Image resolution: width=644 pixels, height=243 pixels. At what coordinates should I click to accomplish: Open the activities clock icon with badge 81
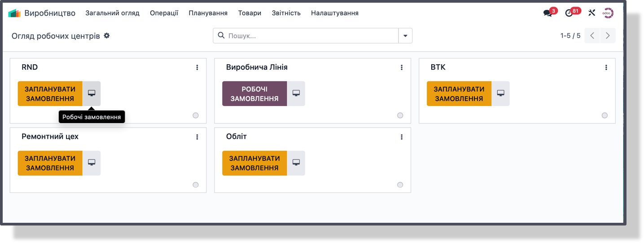[569, 13]
